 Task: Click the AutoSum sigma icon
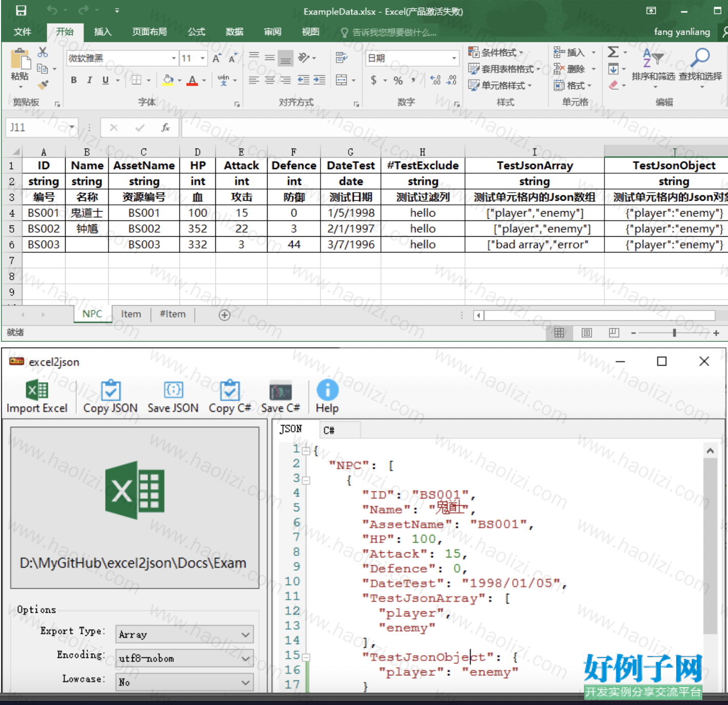point(613,52)
